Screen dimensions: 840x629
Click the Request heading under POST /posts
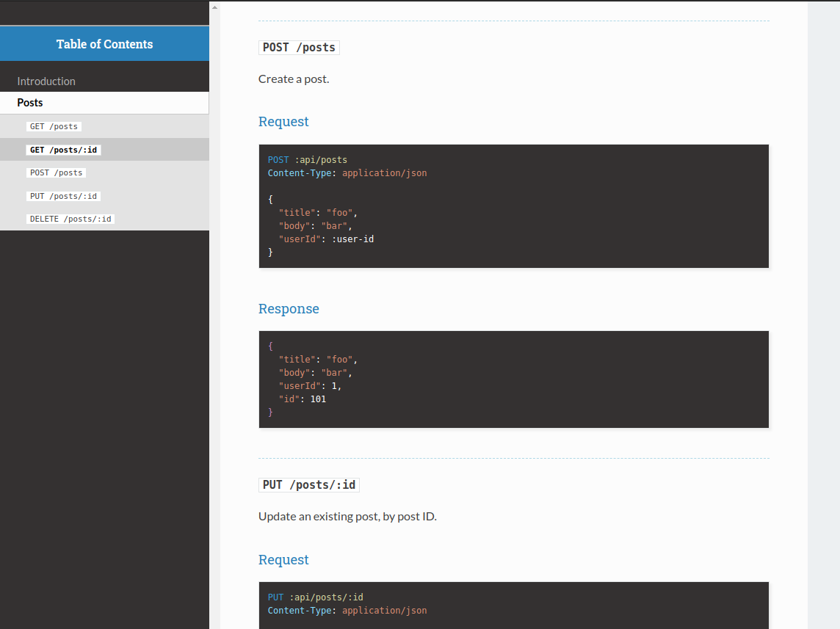[283, 122]
